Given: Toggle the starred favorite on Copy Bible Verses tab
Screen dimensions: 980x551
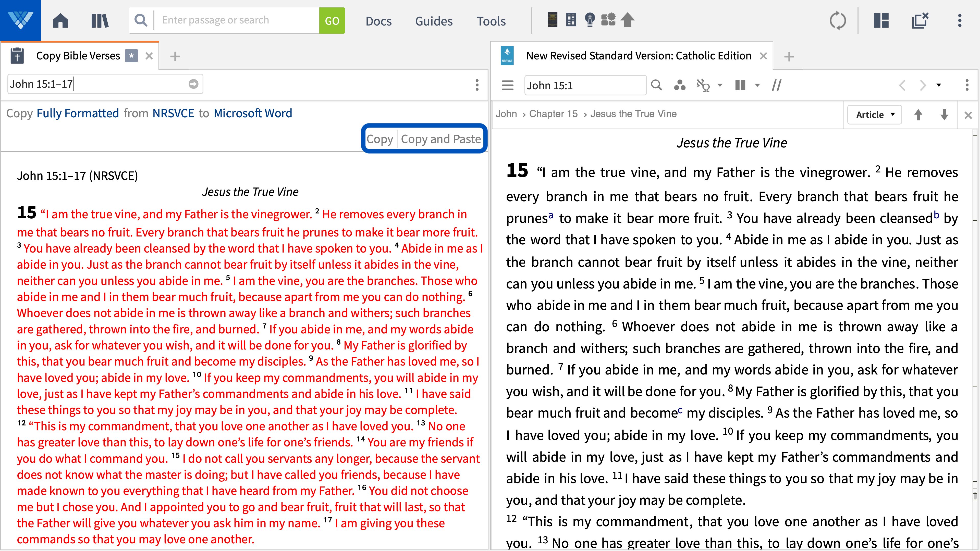Looking at the screenshot, I should [x=131, y=56].
